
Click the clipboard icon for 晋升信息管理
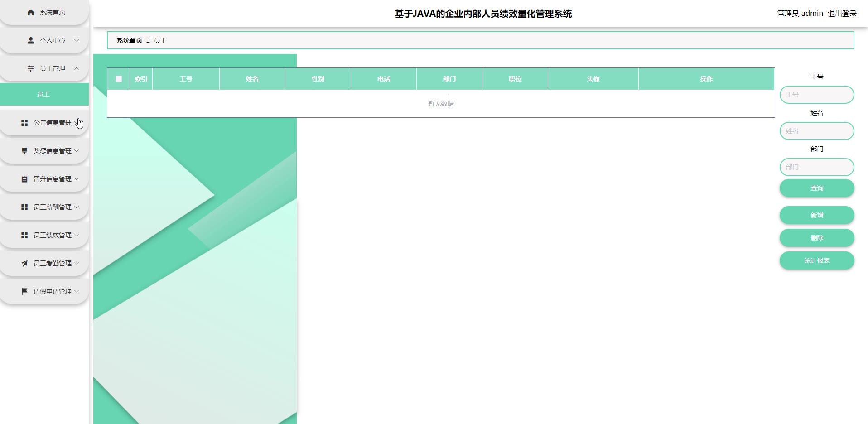coord(24,179)
